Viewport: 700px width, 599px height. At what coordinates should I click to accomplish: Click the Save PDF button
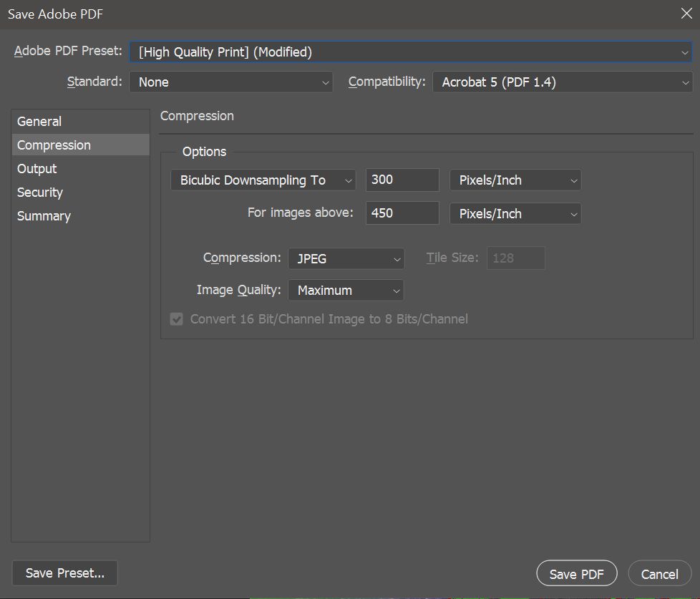(x=577, y=573)
